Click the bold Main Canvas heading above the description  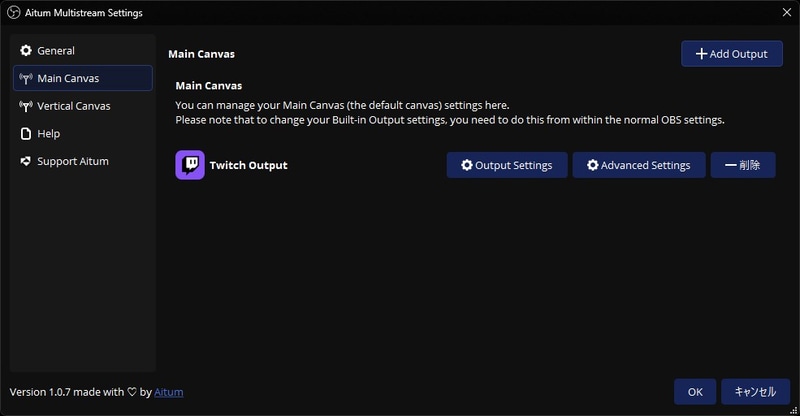[x=209, y=85]
